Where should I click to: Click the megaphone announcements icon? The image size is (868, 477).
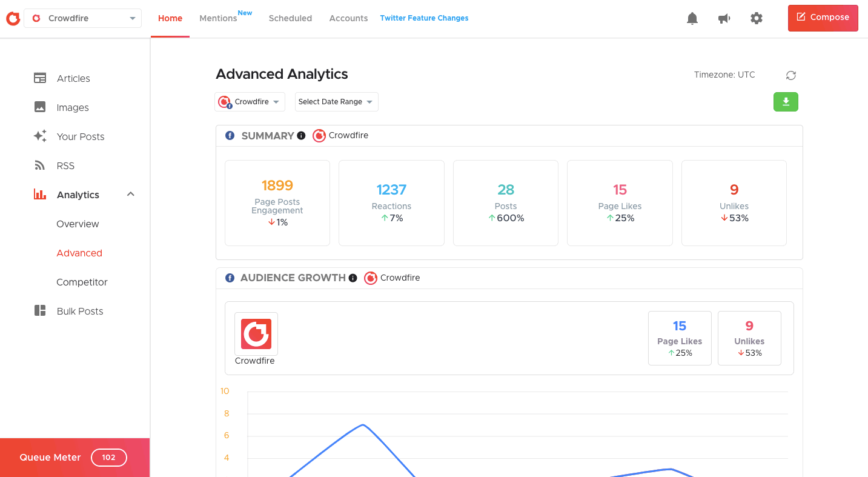[x=724, y=19]
